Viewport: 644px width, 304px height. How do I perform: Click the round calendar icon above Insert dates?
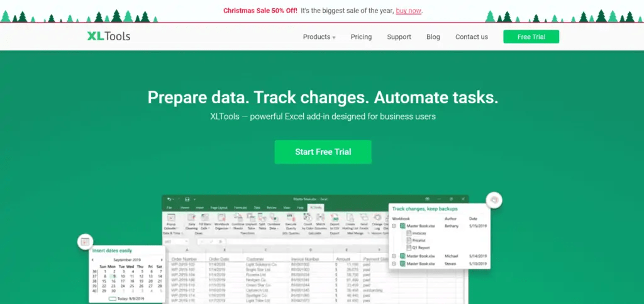pos(85,242)
